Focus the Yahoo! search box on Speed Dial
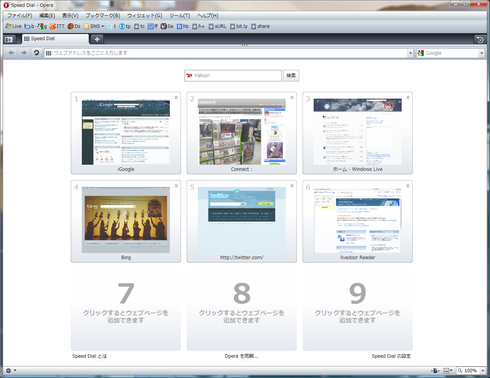This screenshot has height=378, width=490. [x=233, y=76]
